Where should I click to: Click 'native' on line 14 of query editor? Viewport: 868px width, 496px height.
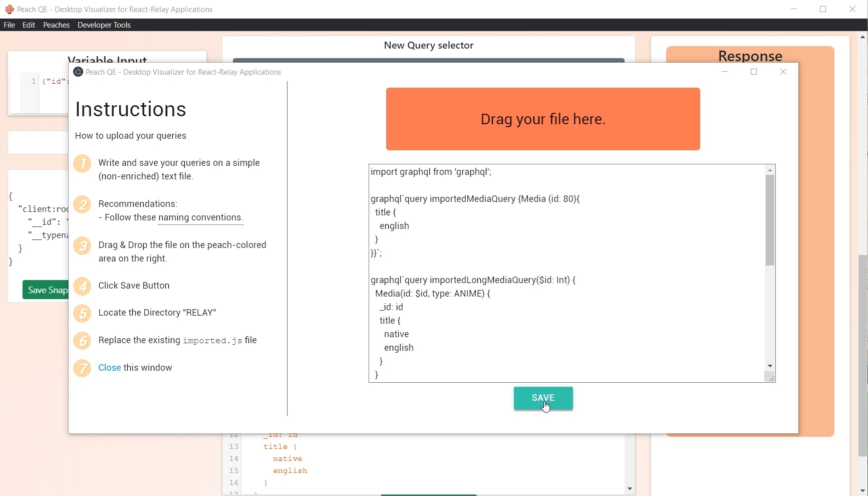coord(287,459)
